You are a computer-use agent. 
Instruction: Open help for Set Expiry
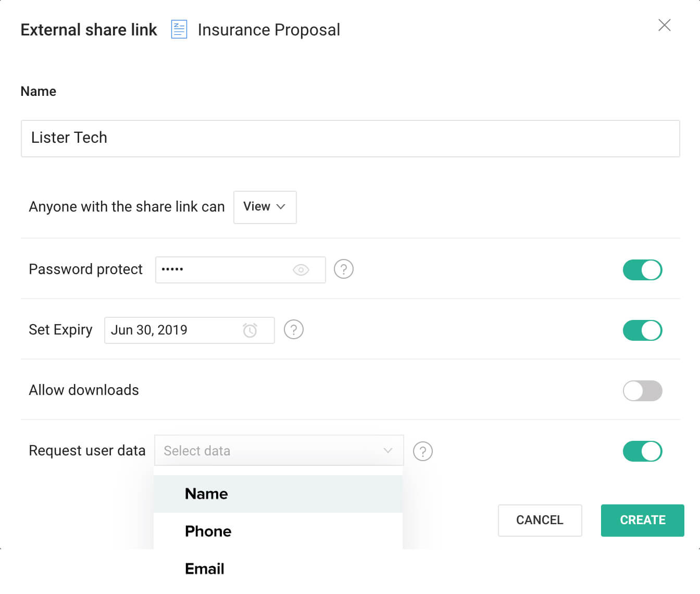[294, 330]
